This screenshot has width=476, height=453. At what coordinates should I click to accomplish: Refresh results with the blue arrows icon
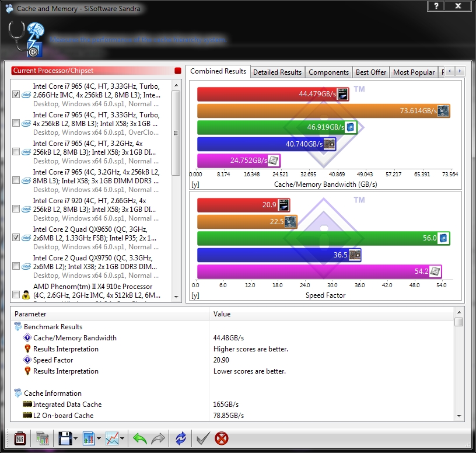[181, 438]
